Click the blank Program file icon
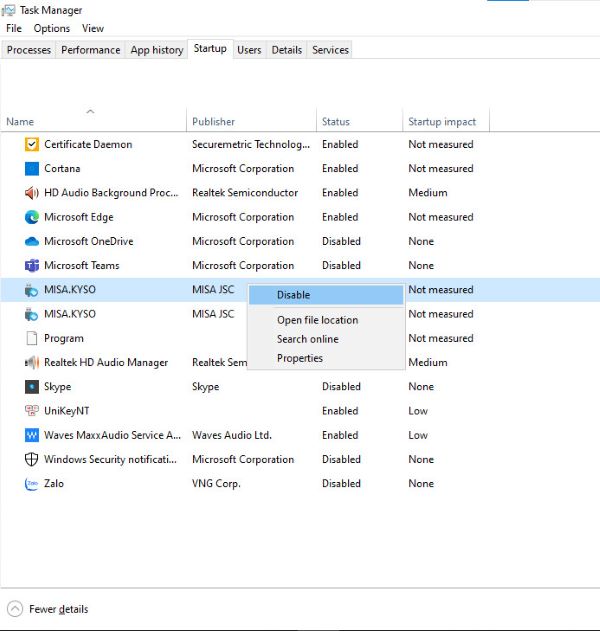 (32, 338)
